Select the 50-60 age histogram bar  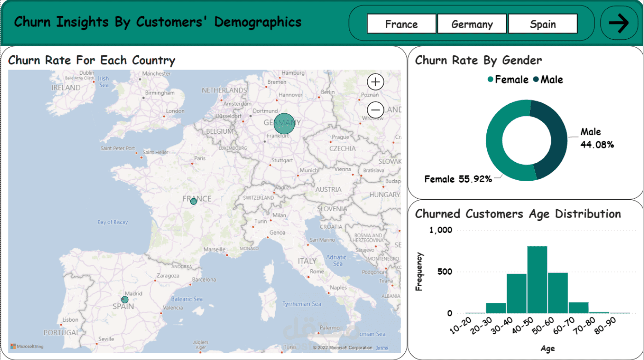[558, 293]
